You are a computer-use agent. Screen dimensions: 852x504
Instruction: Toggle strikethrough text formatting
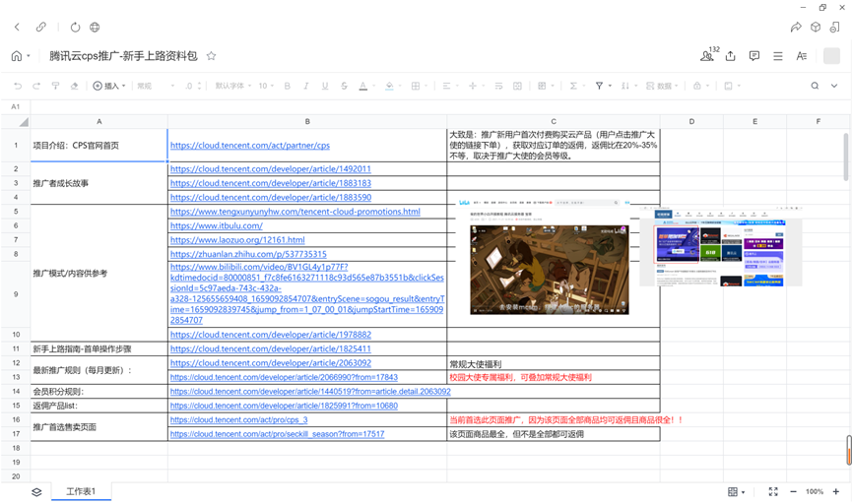344,86
